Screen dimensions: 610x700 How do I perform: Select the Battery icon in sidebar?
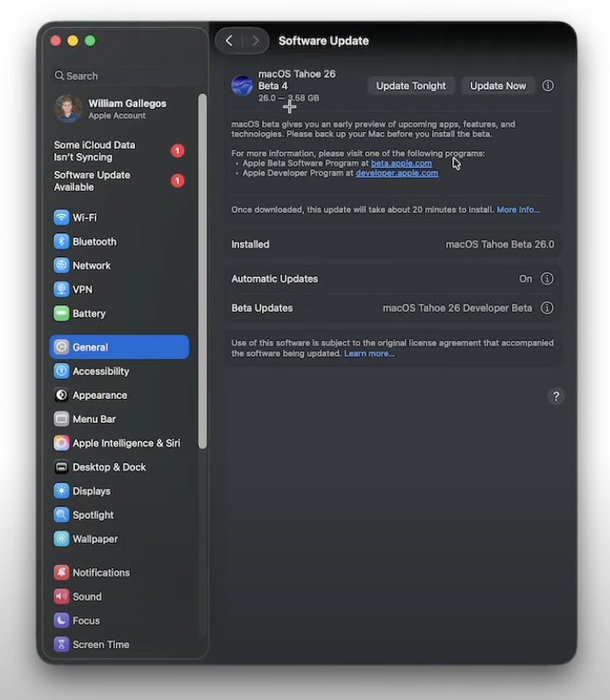click(x=62, y=314)
